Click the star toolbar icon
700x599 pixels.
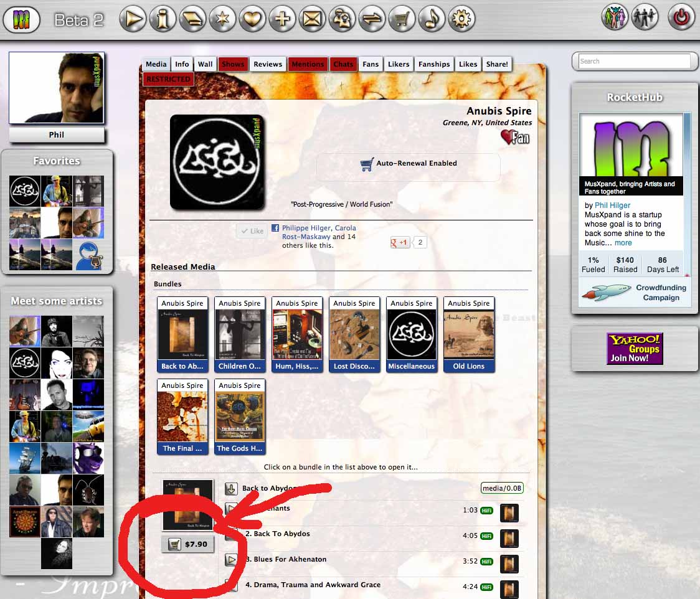click(x=222, y=19)
